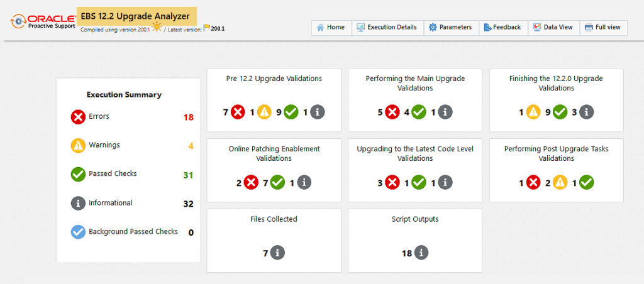
Task: Open Finishing the 12.2.0 Upgrade Validations title
Action: click(x=556, y=83)
